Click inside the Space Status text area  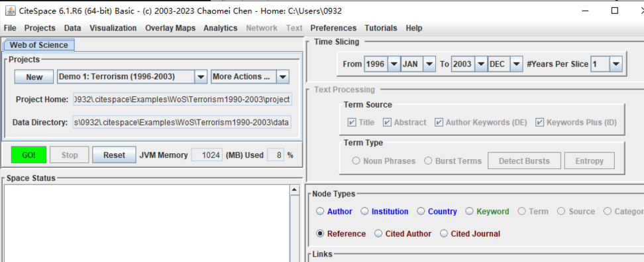pos(146,223)
